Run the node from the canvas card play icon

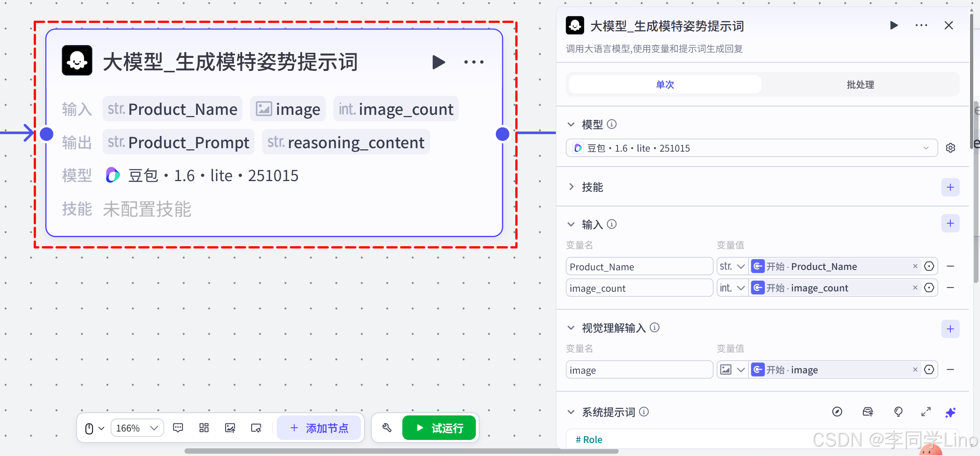pyautogui.click(x=438, y=62)
